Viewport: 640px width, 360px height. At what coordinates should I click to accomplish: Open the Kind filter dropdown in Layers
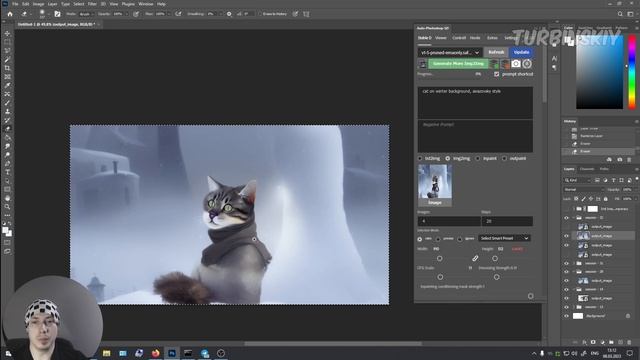[x=578, y=180]
